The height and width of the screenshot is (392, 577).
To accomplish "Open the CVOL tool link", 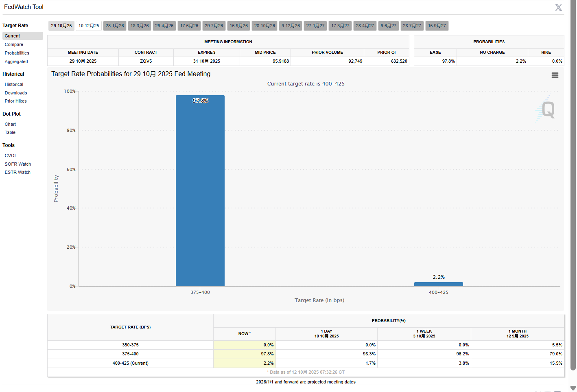I will point(11,156).
